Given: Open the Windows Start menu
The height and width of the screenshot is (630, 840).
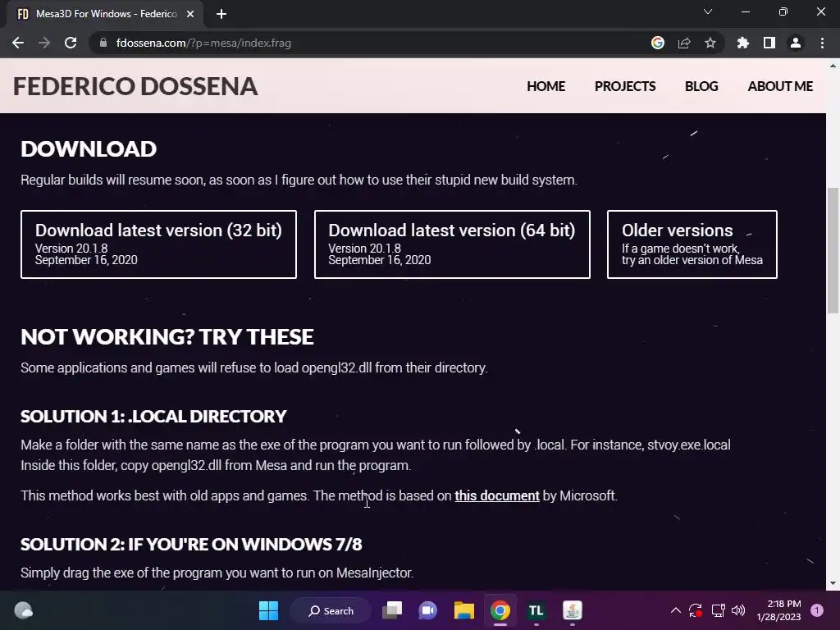Looking at the screenshot, I should pyautogui.click(x=268, y=610).
